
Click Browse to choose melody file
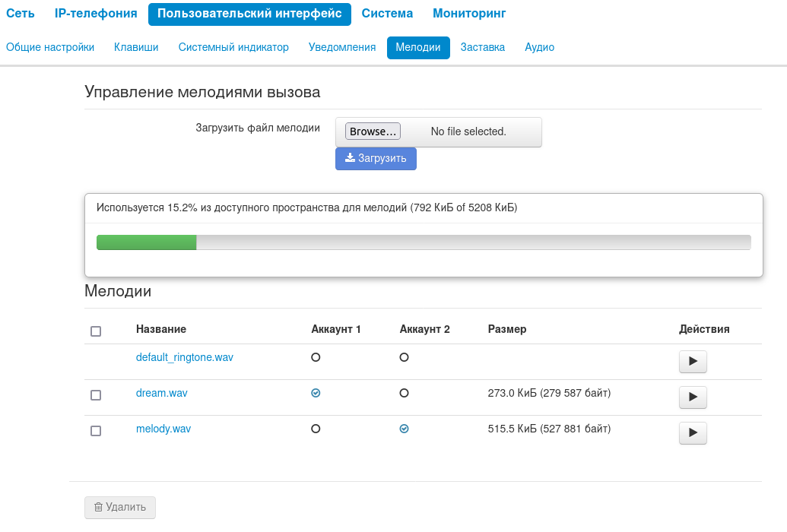pos(373,131)
